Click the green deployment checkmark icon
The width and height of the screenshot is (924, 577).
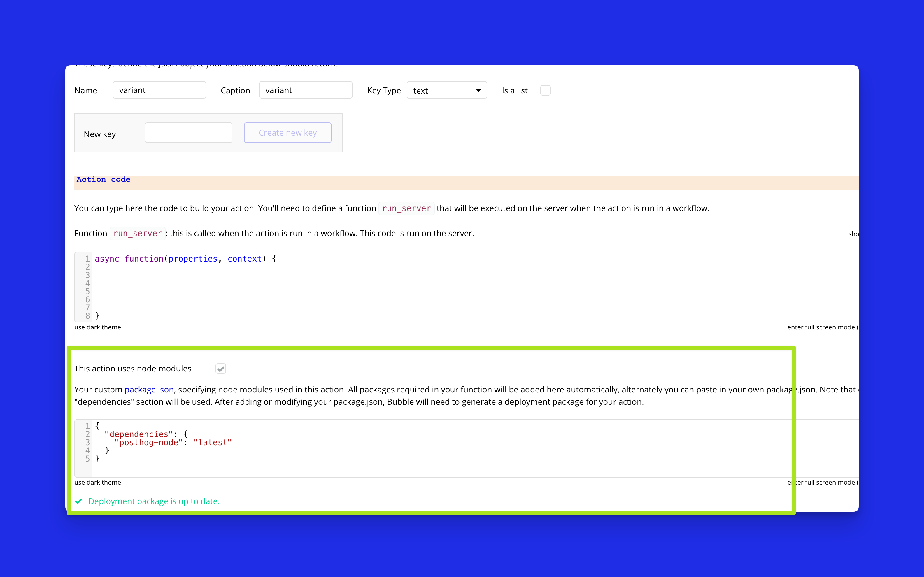(79, 501)
